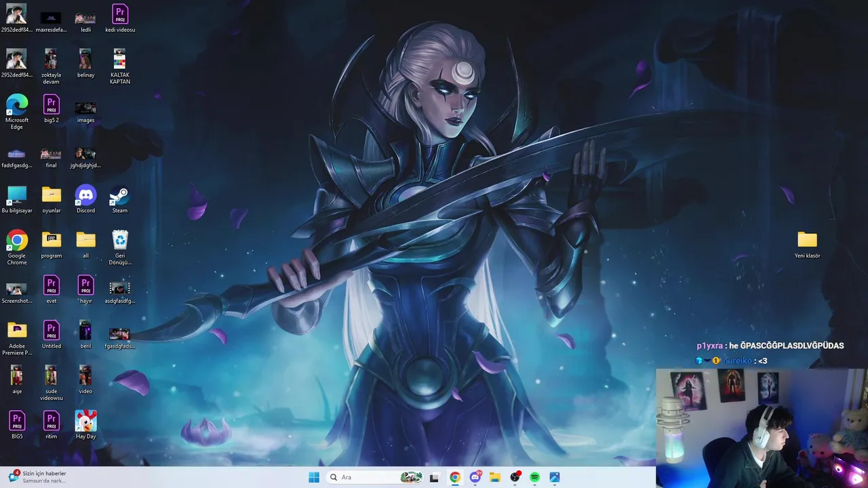
Task: Select the Yeni klasör folder
Action: 807,244
